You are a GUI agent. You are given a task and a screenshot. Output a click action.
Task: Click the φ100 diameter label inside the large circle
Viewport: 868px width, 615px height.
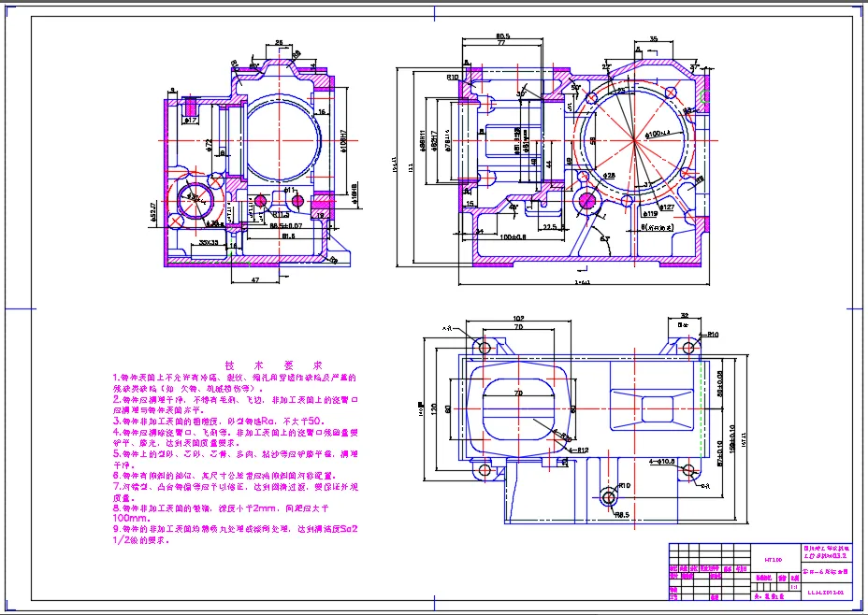point(658,134)
